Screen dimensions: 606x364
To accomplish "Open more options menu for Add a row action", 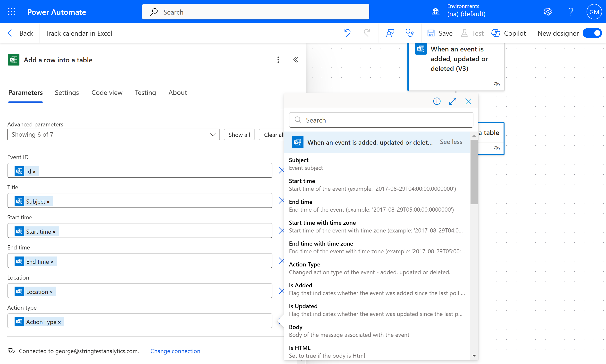I will pos(278,60).
